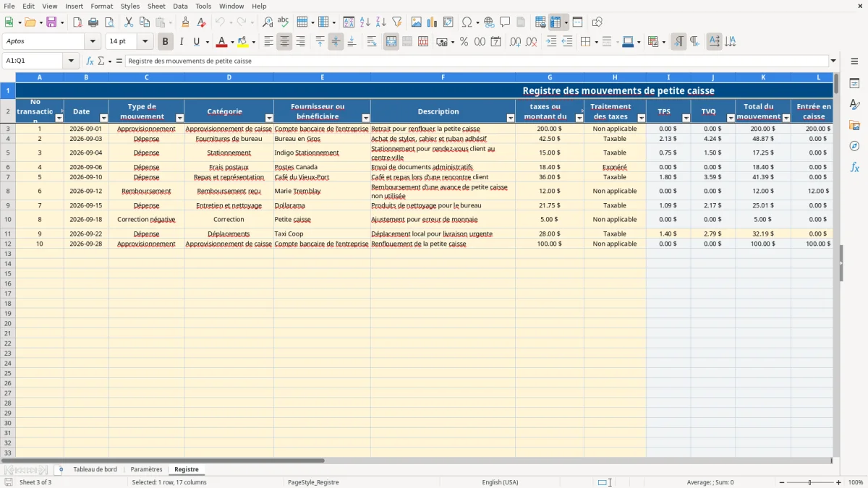Open the Sheet menu
This screenshot has height=488, width=868.
tap(156, 6)
